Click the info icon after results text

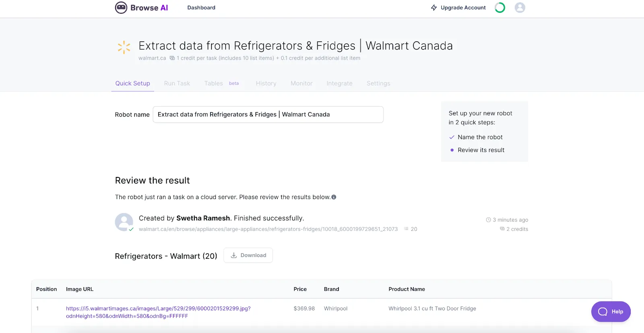coord(334,197)
